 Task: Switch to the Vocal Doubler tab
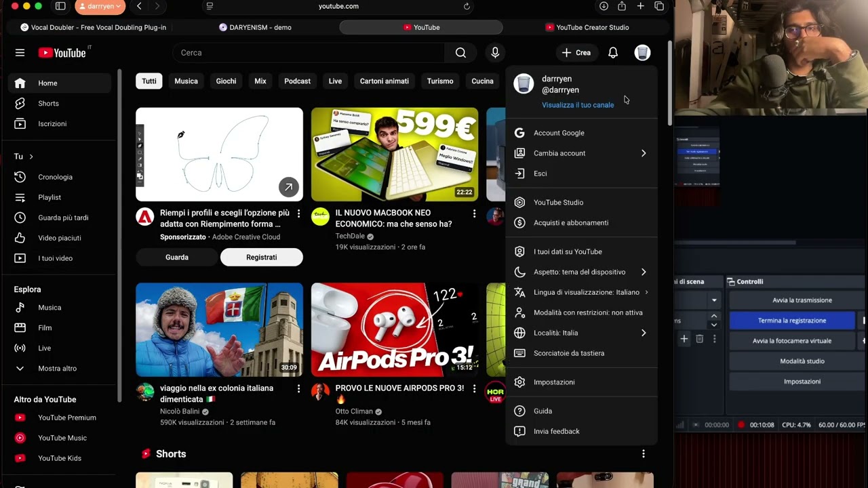pos(94,27)
